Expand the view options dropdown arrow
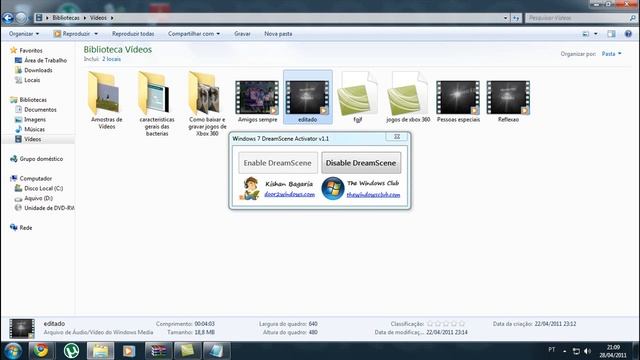The height and width of the screenshot is (360, 640). pos(596,34)
